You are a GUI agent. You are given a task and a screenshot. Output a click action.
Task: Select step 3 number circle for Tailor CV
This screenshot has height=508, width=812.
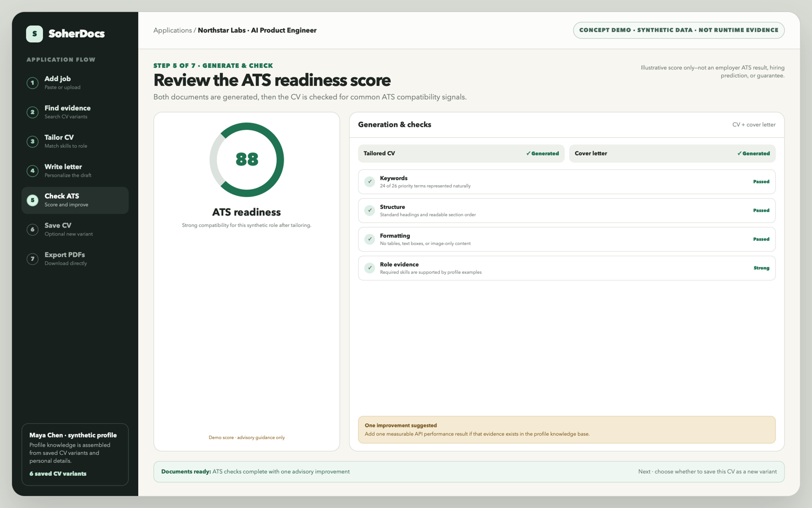[33, 142]
